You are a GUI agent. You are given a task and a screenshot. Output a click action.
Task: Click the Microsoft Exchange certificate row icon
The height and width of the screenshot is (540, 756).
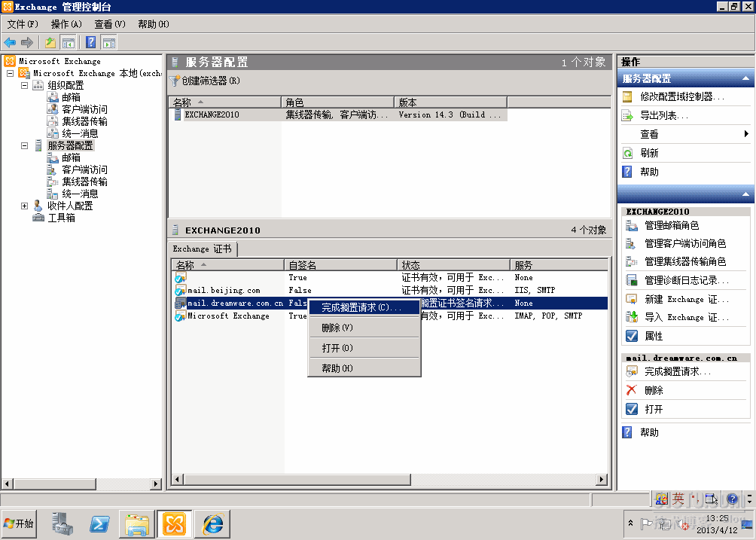[180, 316]
